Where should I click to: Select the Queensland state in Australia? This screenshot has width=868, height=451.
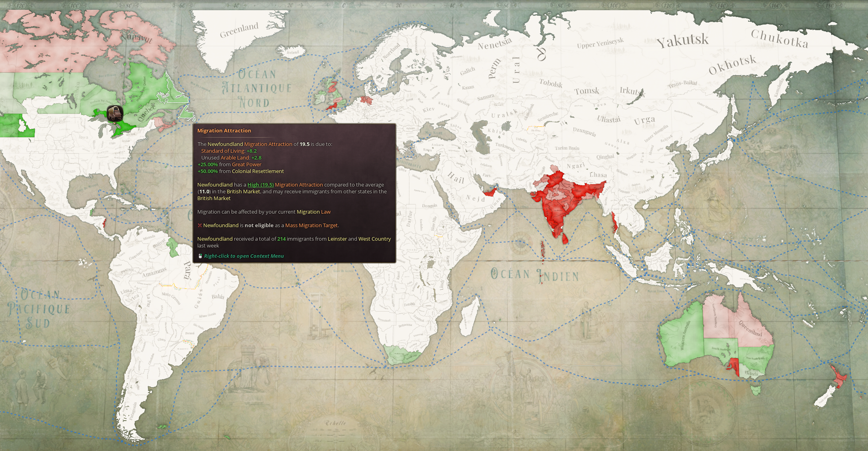point(751,328)
